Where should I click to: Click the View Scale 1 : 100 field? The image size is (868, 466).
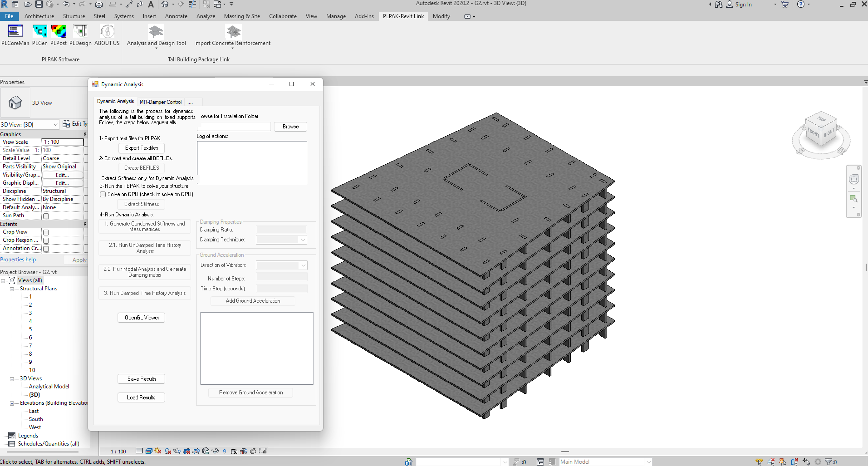click(62, 142)
